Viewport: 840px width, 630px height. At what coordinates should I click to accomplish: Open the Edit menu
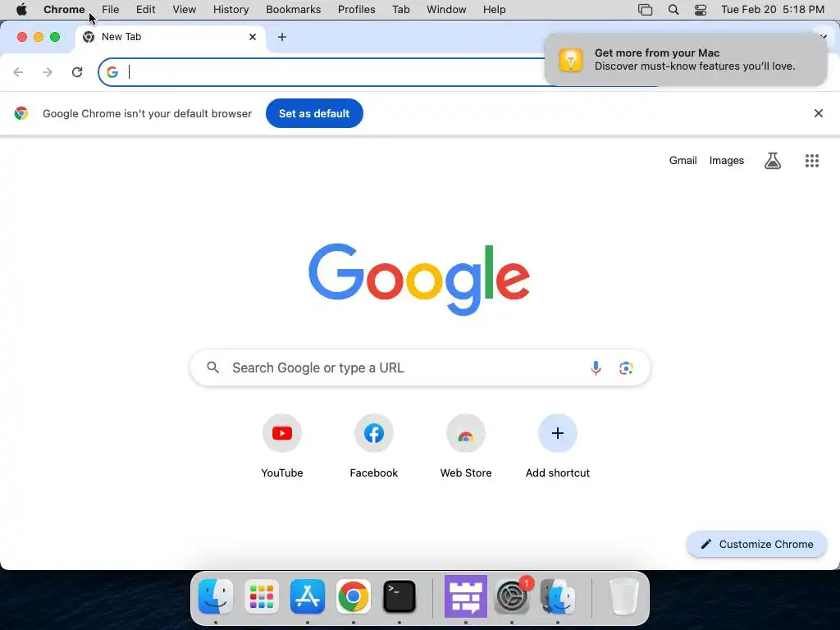click(x=146, y=10)
